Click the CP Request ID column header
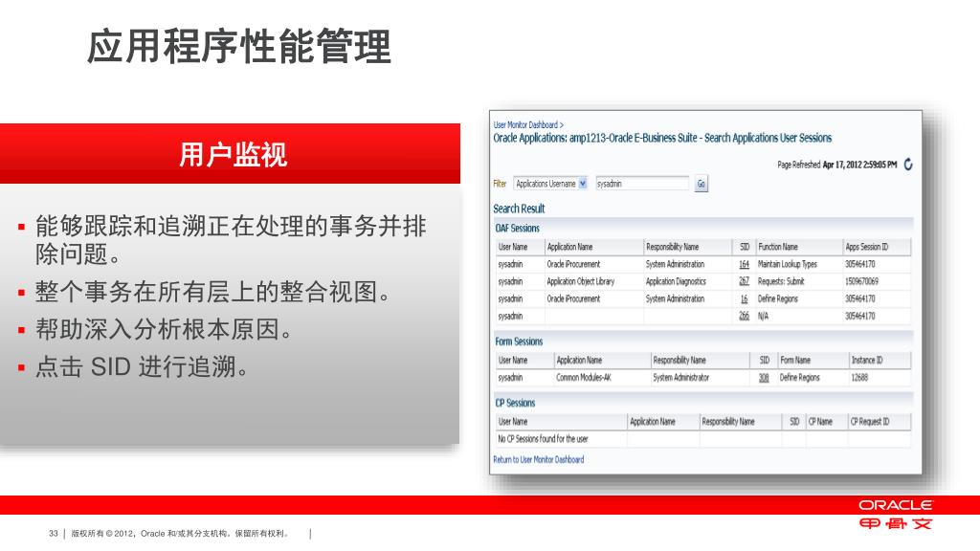 (870, 422)
